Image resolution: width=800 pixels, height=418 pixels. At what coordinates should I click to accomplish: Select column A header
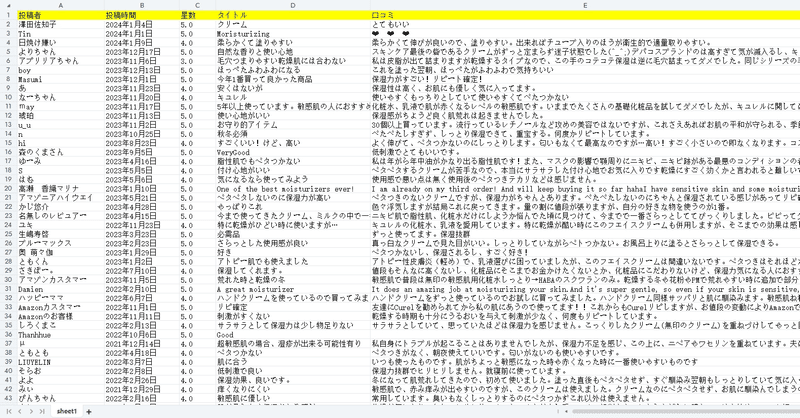click(x=60, y=6)
